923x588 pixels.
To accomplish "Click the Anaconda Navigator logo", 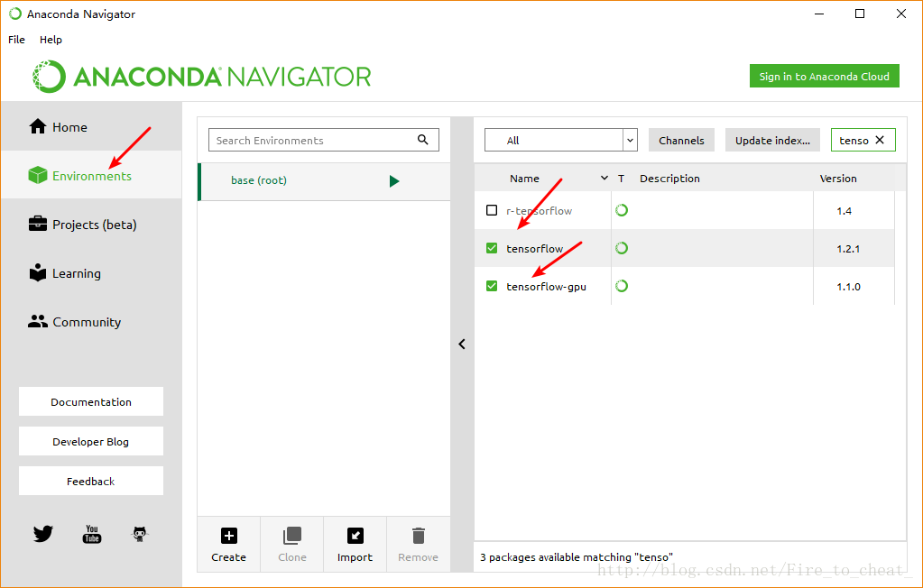I will [202, 77].
